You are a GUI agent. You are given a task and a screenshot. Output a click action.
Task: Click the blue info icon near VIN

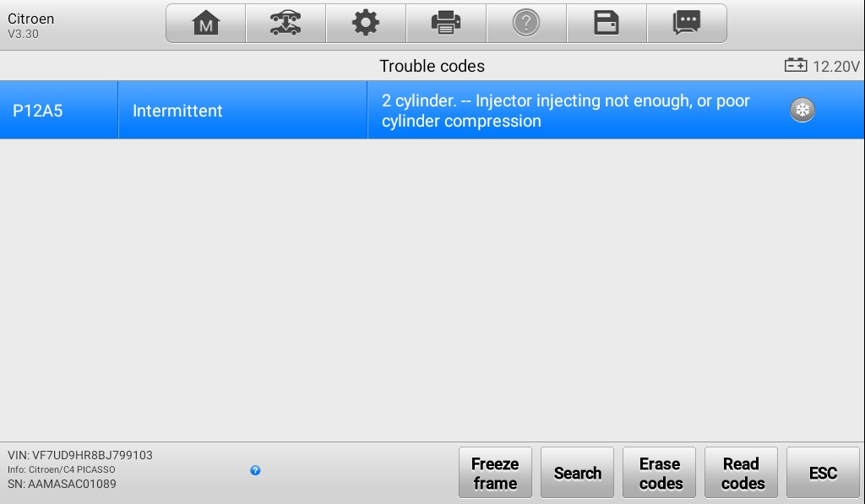(255, 470)
